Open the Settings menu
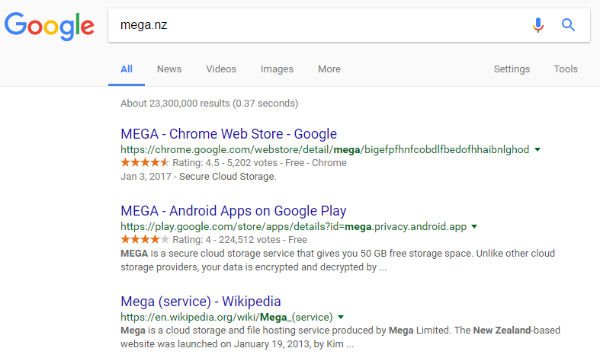This screenshot has width=600, height=361. point(512,69)
